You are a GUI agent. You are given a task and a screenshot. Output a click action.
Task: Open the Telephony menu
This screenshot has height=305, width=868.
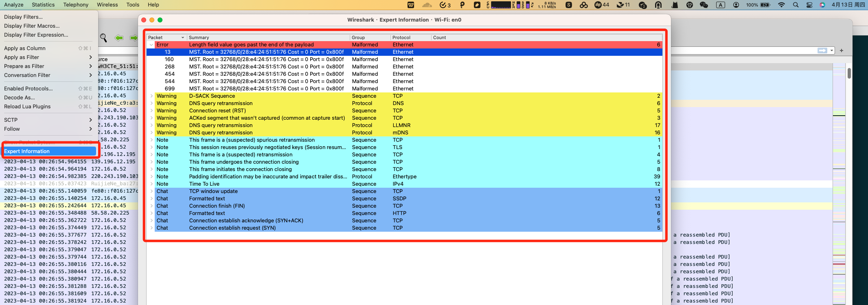coord(76,5)
